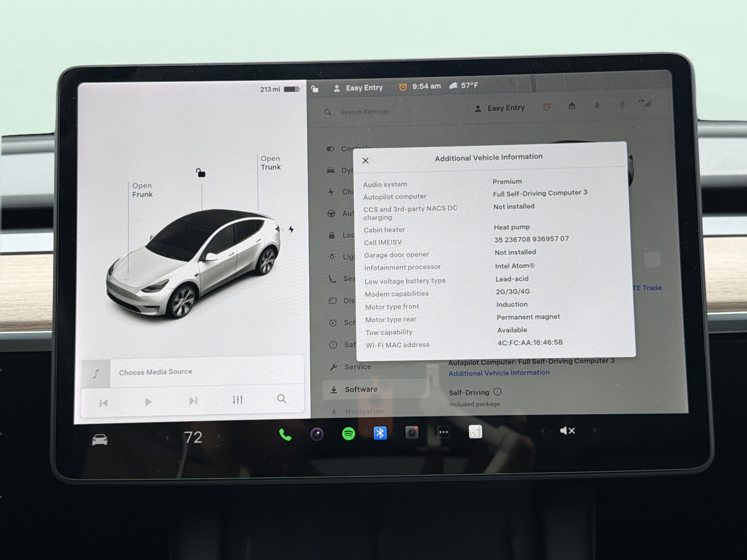
Task: Open the Frunk on the car view
Action: (x=142, y=190)
